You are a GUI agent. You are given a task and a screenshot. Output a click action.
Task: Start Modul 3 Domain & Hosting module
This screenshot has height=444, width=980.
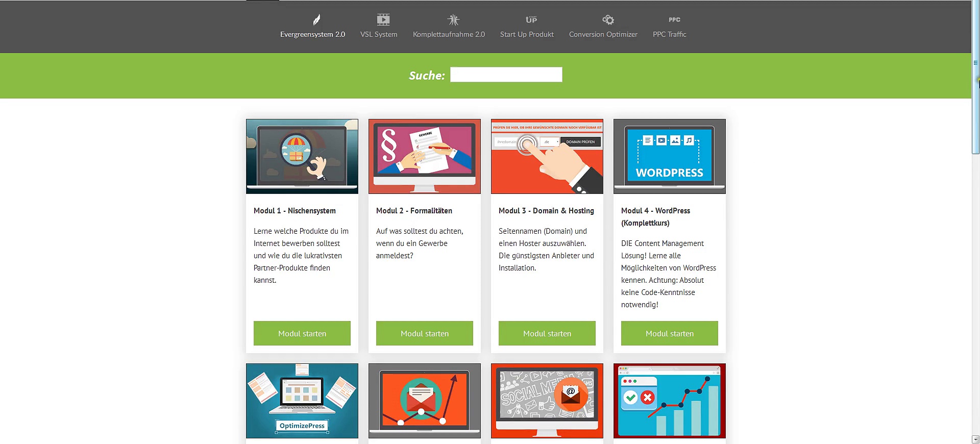point(547,333)
